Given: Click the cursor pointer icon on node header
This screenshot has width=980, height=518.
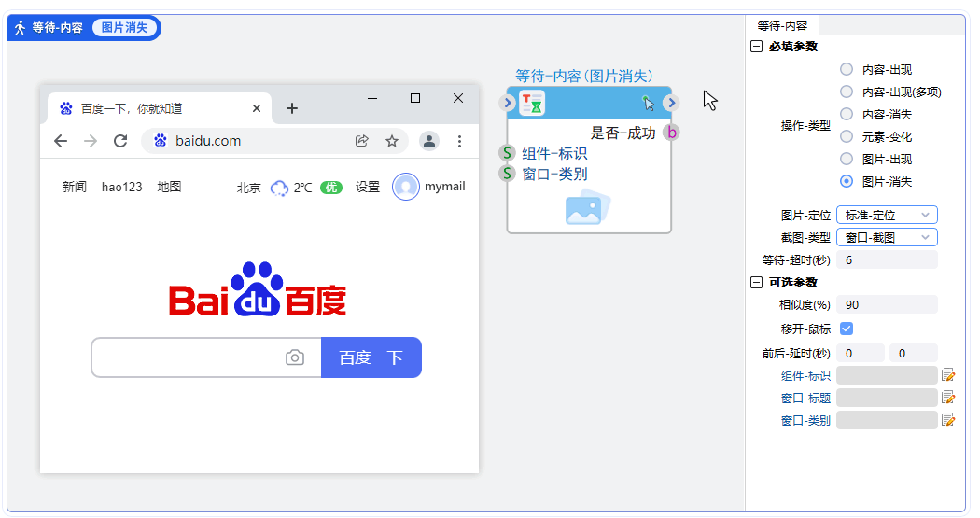Looking at the screenshot, I should point(648,103).
